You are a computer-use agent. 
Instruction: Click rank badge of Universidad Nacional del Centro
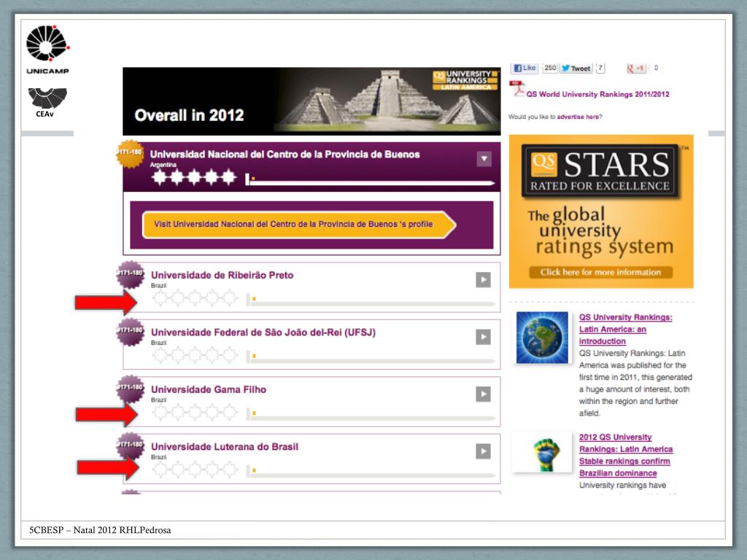click(130, 154)
